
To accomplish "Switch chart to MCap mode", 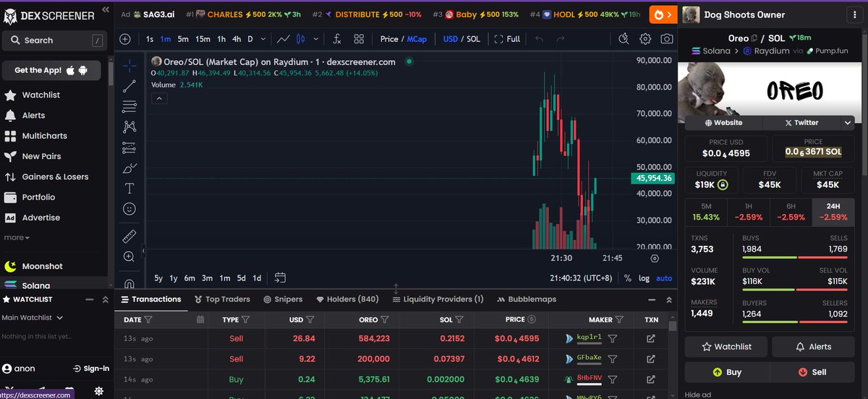I will 417,39.
